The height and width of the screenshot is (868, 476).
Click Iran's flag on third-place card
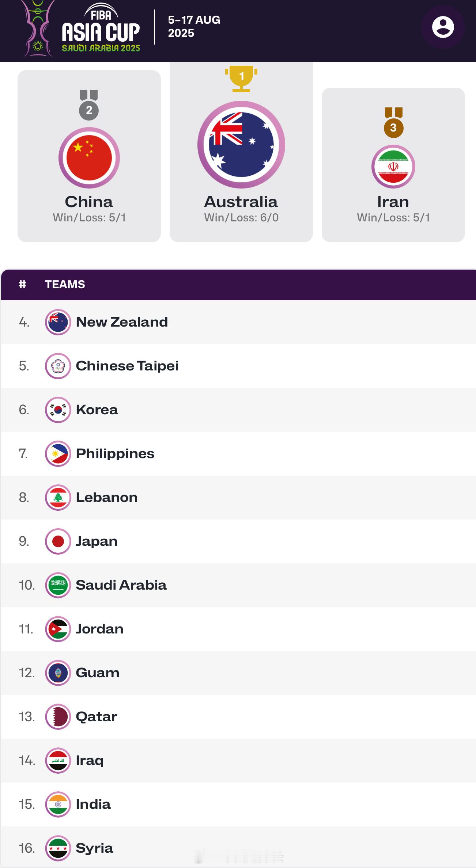(x=393, y=167)
